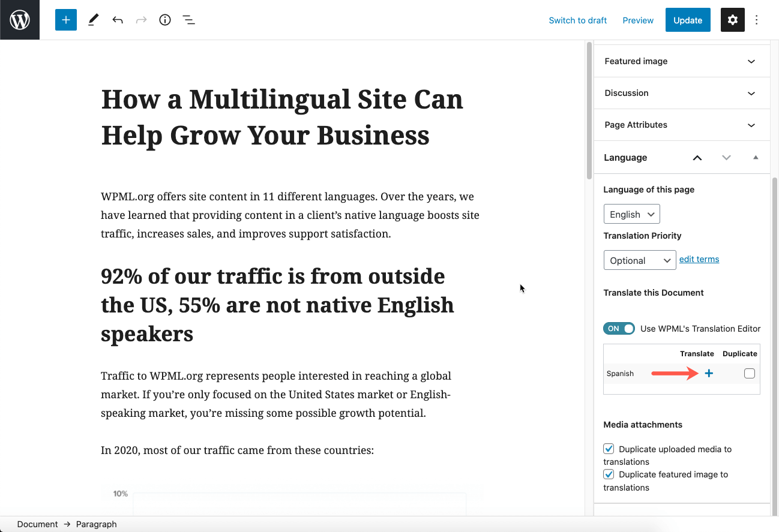The width and height of the screenshot is (779, 532).
Task: Undo the last change
Action: point(118,20)
